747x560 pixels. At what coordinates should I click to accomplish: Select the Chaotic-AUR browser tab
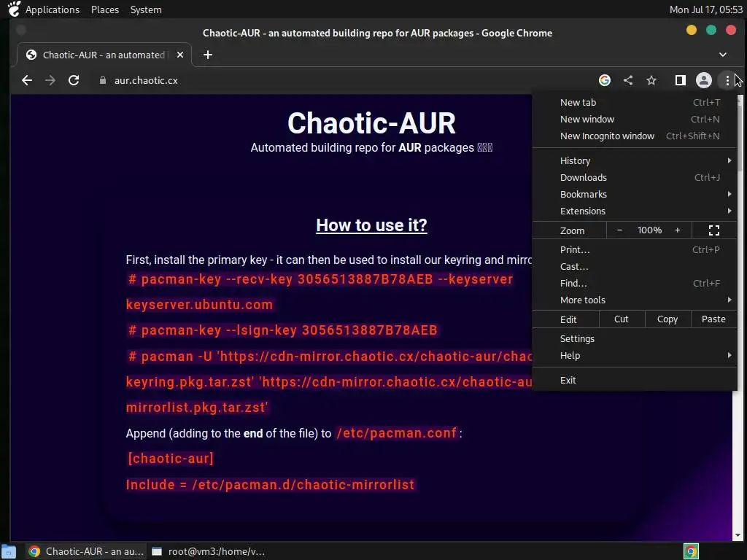[x=104, y=55]
